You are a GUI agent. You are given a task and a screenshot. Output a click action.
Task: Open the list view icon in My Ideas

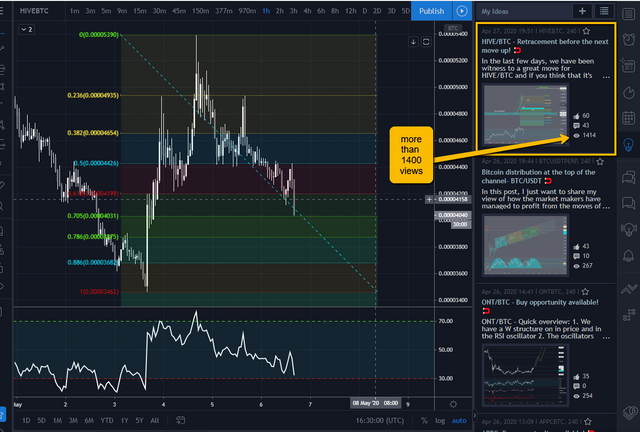point(606,11)
